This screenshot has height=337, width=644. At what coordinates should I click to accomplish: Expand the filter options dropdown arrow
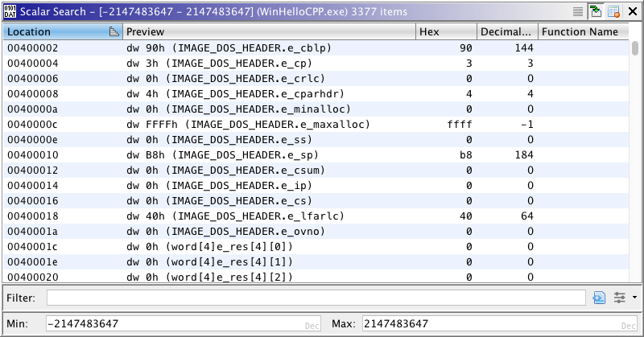(634, 298)
